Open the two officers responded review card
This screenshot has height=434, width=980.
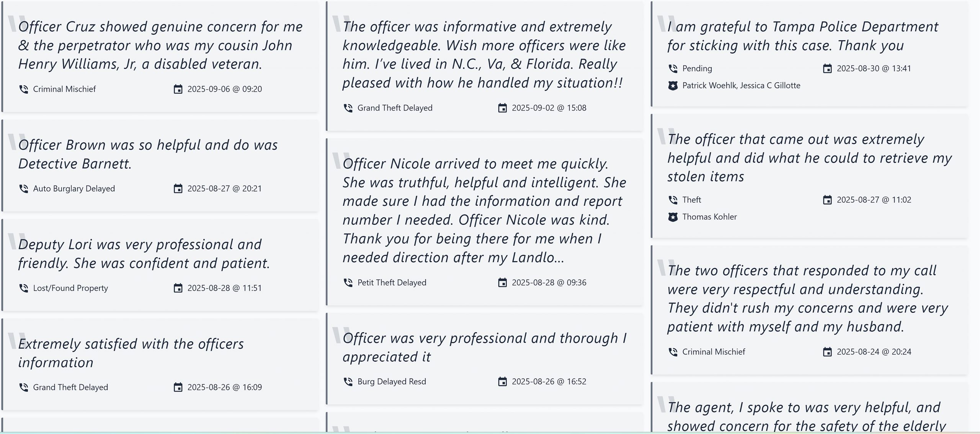pos(809,310)
